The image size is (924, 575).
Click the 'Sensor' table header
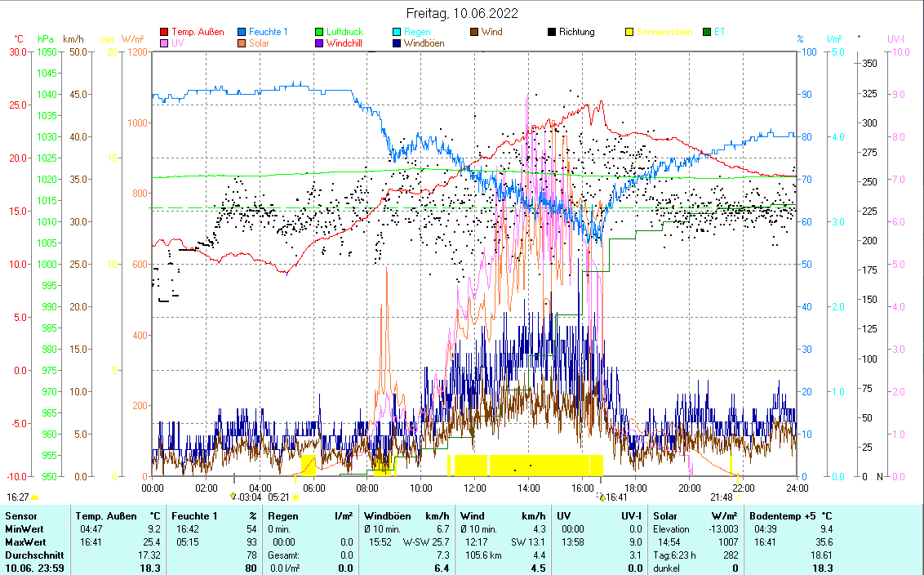21,516
